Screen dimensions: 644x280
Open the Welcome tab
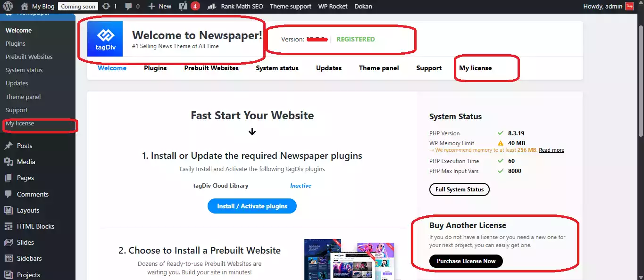112,68
